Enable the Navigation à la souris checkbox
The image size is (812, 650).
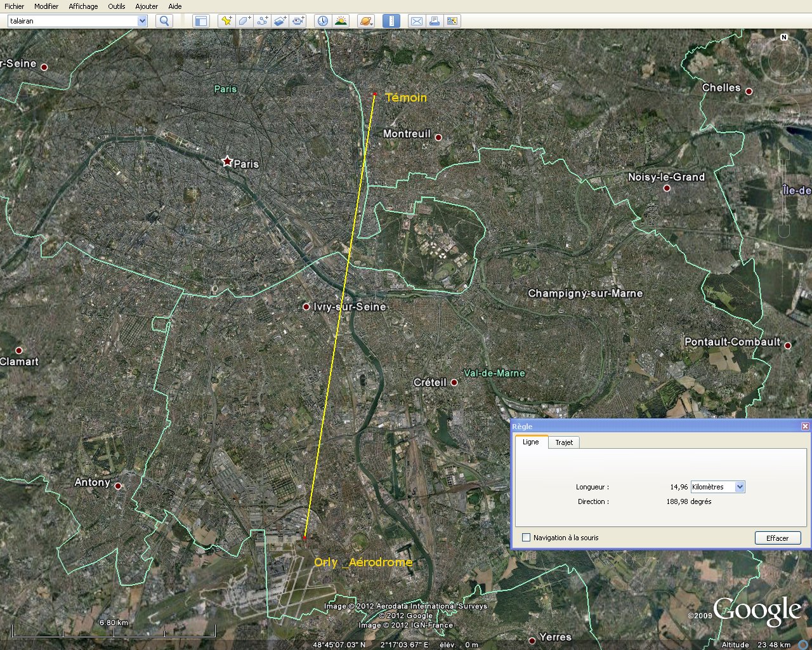[526, 538]
